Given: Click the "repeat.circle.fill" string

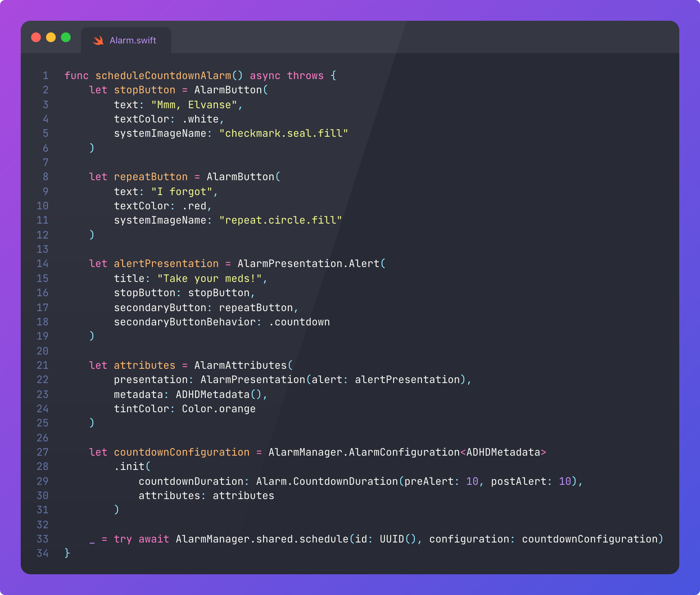Looking at the screenshot, I should click(280, 220).
